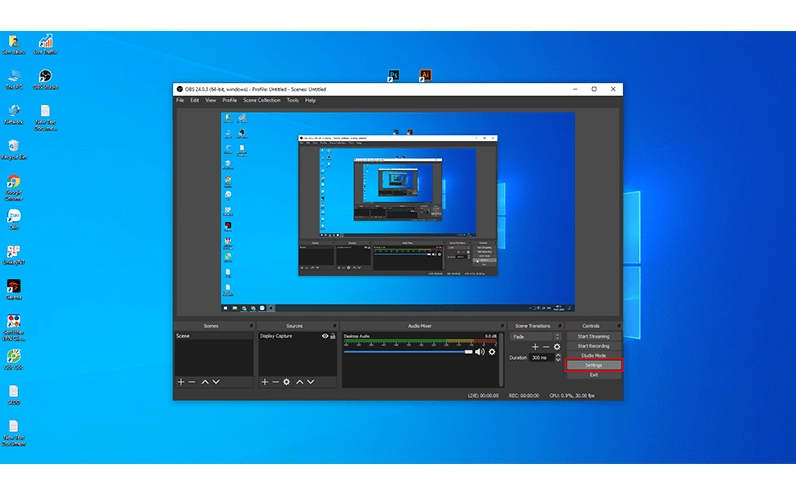Click the Desktop Audio volume slider
796x496 pixels.
[408, 352]
